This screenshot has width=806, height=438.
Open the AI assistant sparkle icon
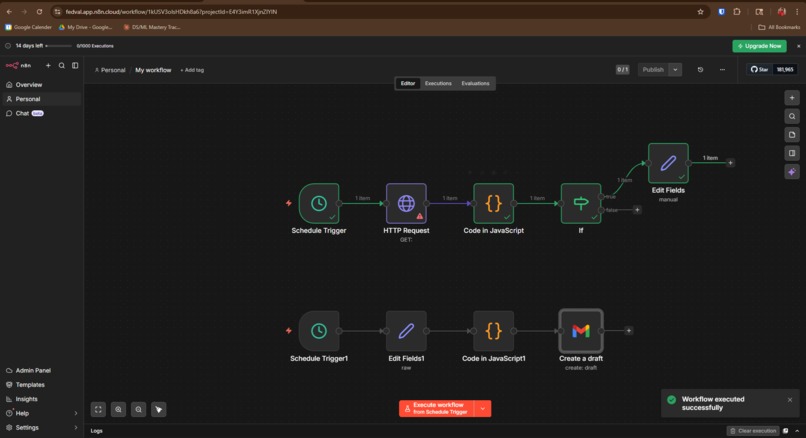792,172
